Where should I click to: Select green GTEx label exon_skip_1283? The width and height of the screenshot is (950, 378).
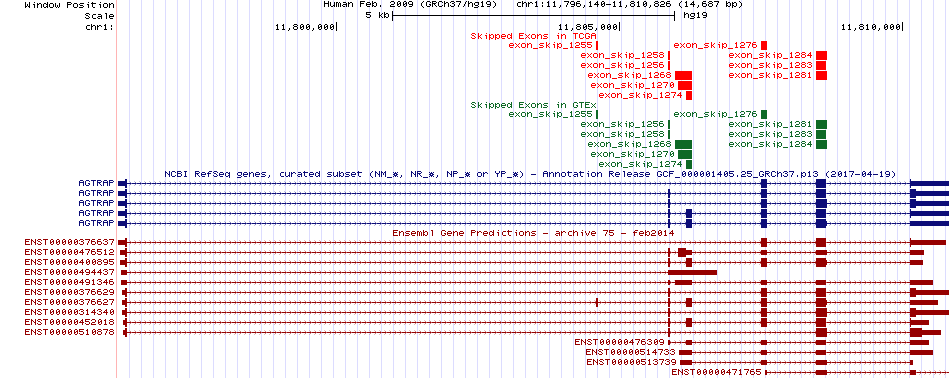[x=771, y=134]
